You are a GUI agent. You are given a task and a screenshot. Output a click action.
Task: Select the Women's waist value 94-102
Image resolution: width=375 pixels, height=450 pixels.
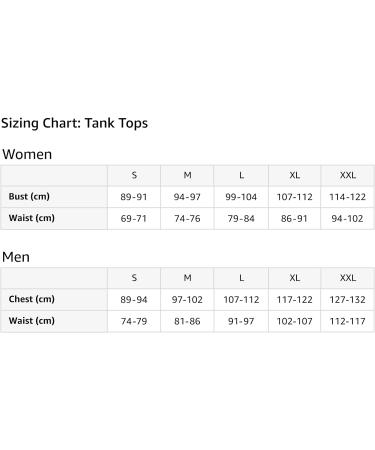click(x=347, y=219)
